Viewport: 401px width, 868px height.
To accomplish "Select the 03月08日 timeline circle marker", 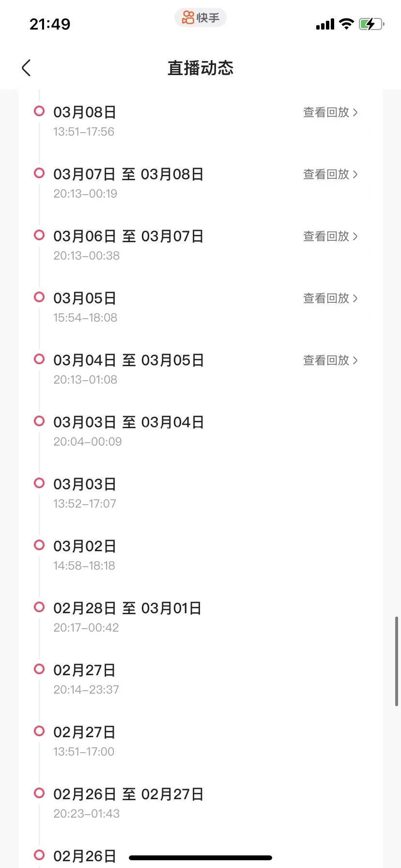I will tap(39, 111).
